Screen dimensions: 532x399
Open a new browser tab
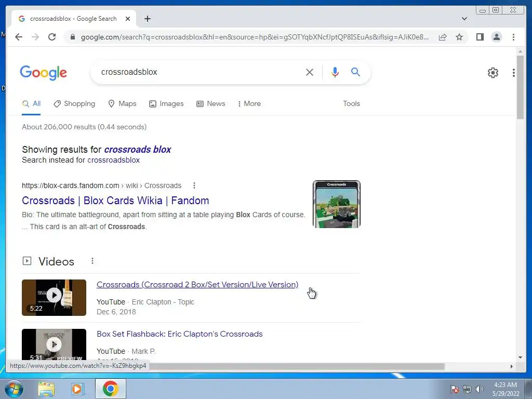147,19
